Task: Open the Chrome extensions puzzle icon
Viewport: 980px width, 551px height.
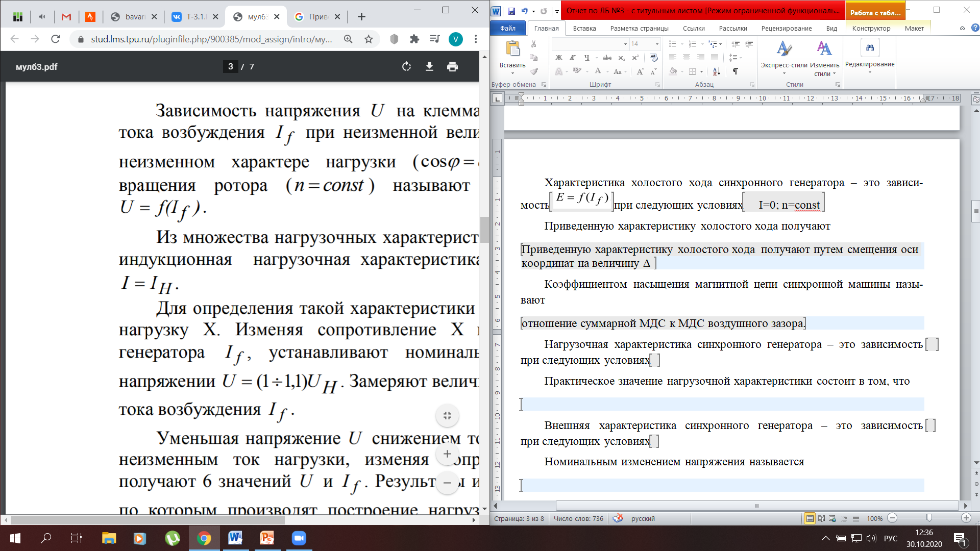Action: [x=414, y=39]
